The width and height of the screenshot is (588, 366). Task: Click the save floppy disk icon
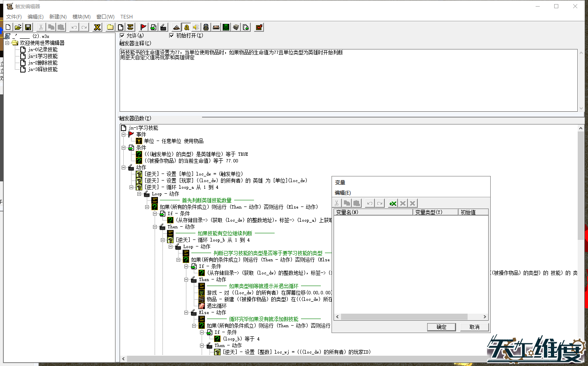[x=28, y=27]
